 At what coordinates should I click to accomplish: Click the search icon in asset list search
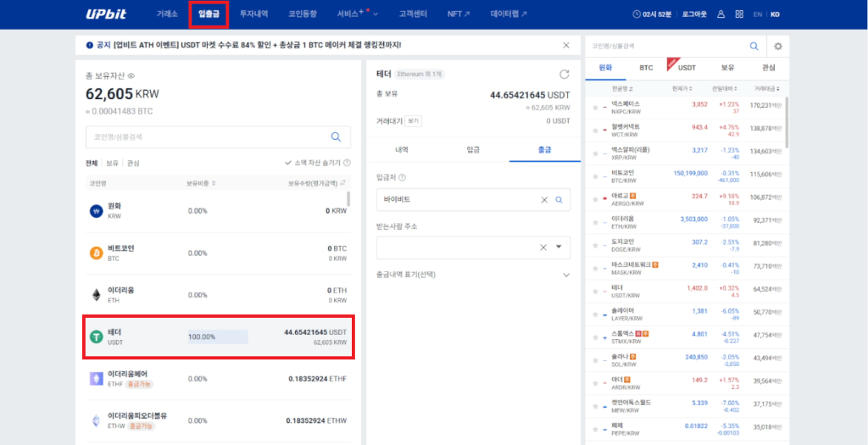point(336,136)
